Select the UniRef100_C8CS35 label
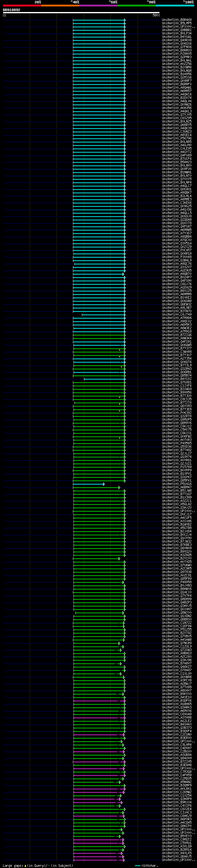Screen dimensions: 197x868 [177, 399]
